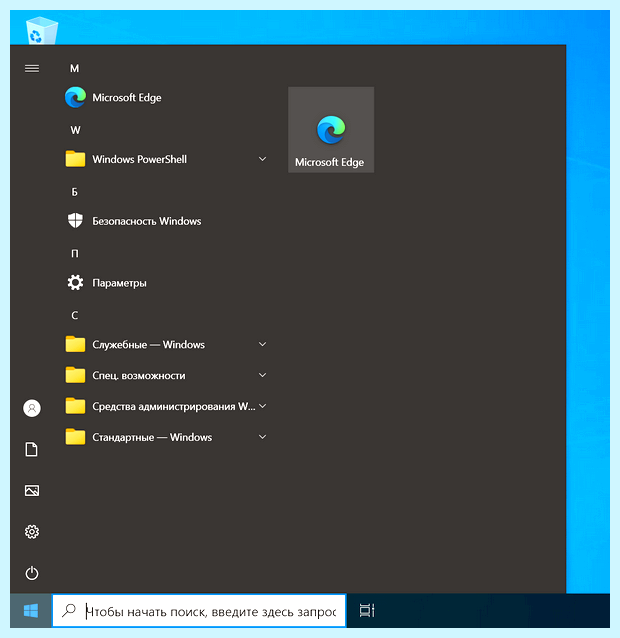
Task: Expand the Start menu hamburger button
Action: [32, 68]
